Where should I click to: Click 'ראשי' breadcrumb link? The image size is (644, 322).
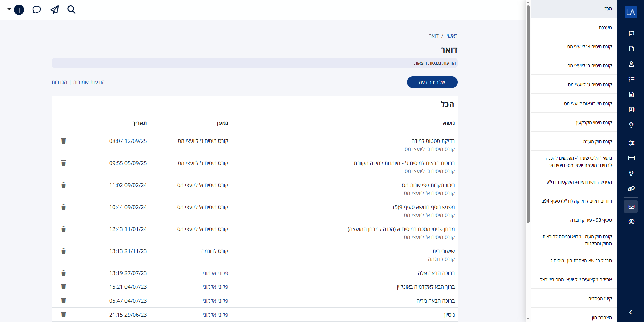(x=452, y=36)
